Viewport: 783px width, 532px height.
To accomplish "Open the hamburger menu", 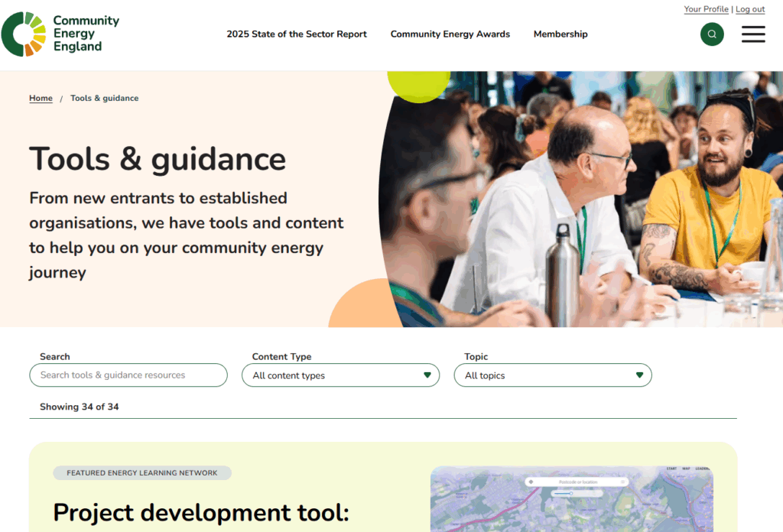I will point(753,34).
